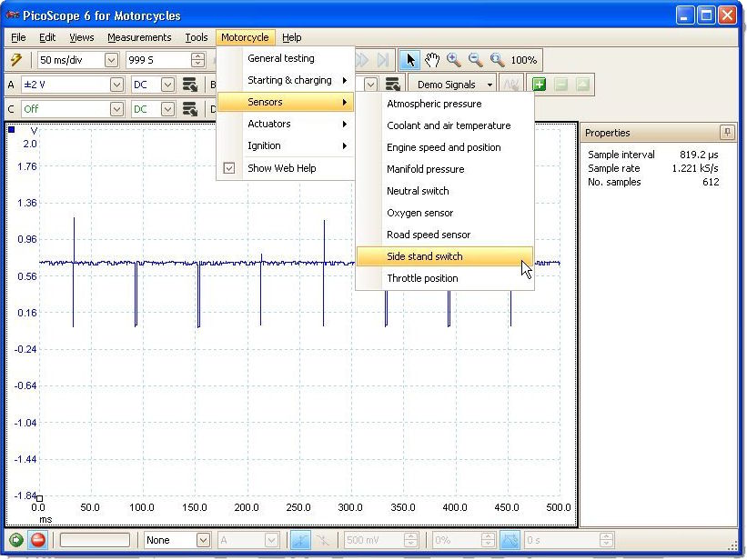Click the zoom out magnifier icon
The height and width of the screenshot is (560, 747).
475,60
